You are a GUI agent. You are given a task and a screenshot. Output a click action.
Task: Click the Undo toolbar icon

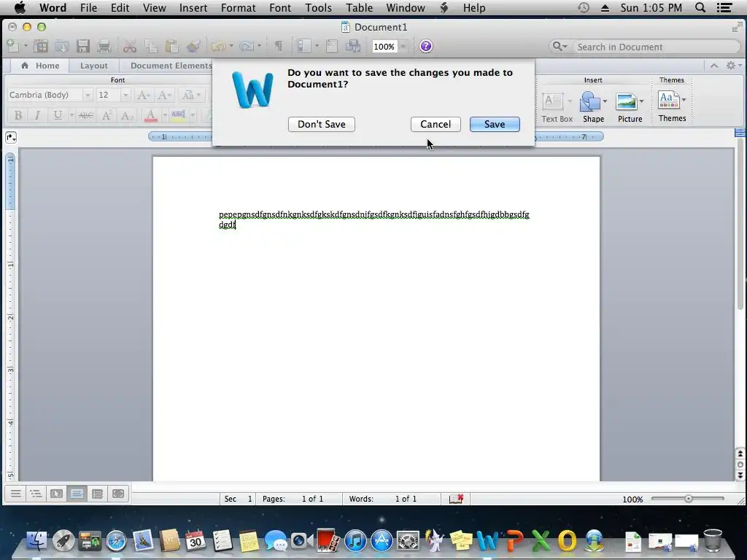219,46
